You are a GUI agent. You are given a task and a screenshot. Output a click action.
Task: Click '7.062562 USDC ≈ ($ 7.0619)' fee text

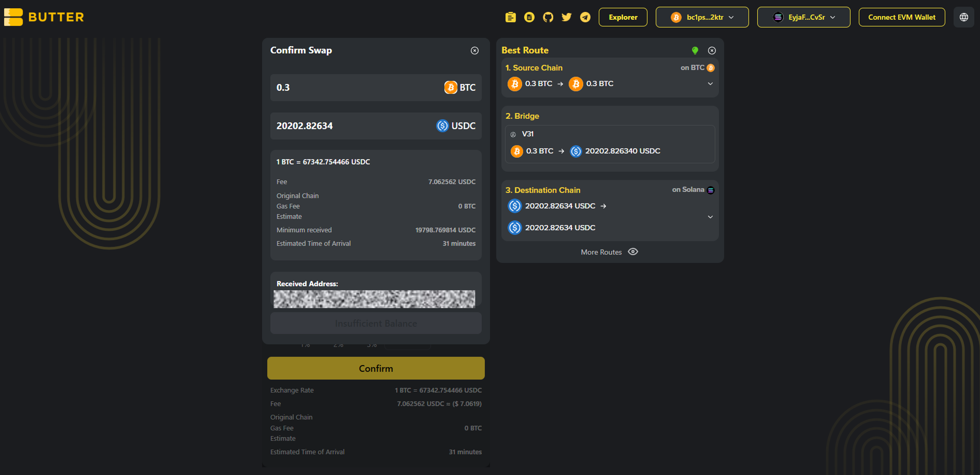(439, 403)
